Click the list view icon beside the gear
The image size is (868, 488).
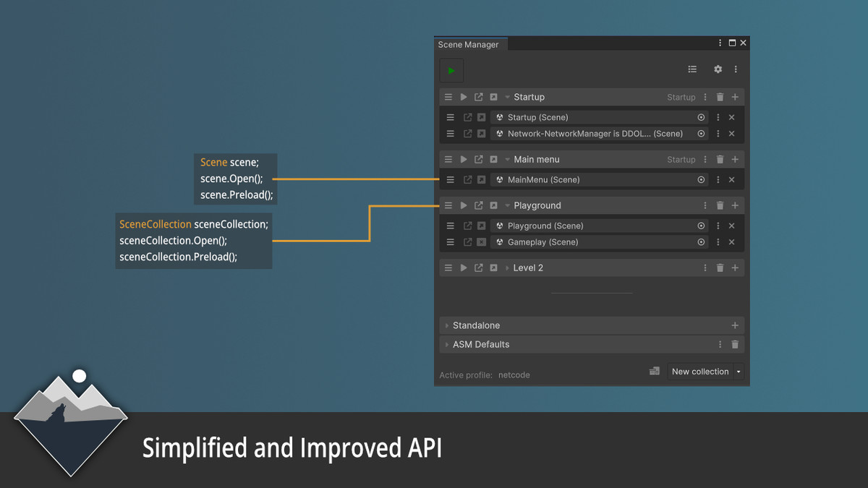click(x=692, y=69)
